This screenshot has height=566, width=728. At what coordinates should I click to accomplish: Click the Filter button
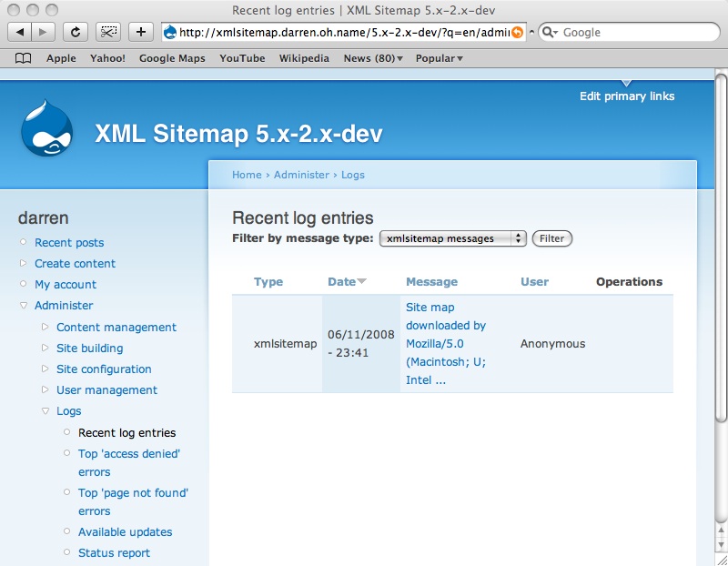tap(552, 238)
